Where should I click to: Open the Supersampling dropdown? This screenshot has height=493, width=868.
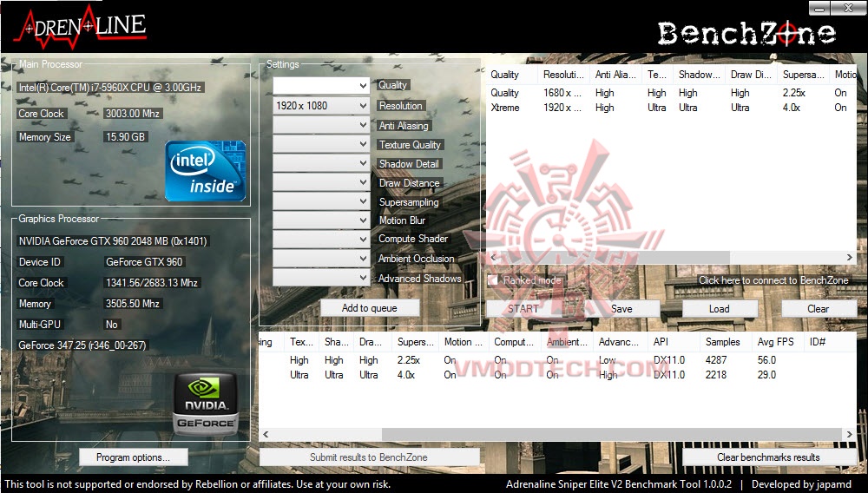point(321,201)
